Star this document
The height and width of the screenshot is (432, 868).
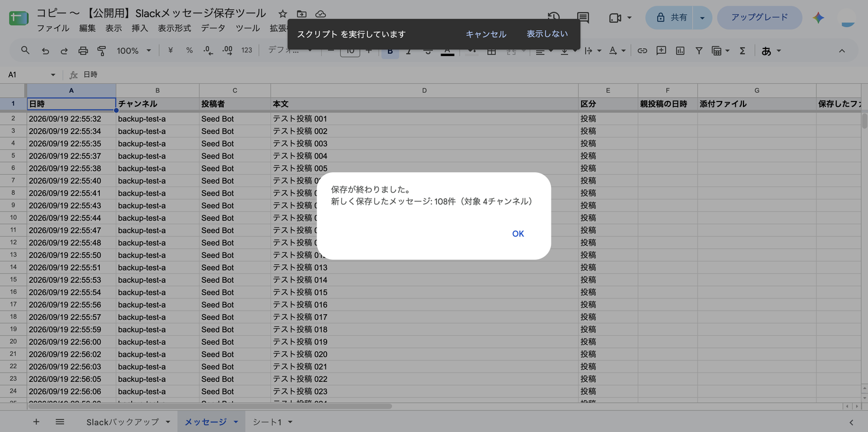pos(283,14)
